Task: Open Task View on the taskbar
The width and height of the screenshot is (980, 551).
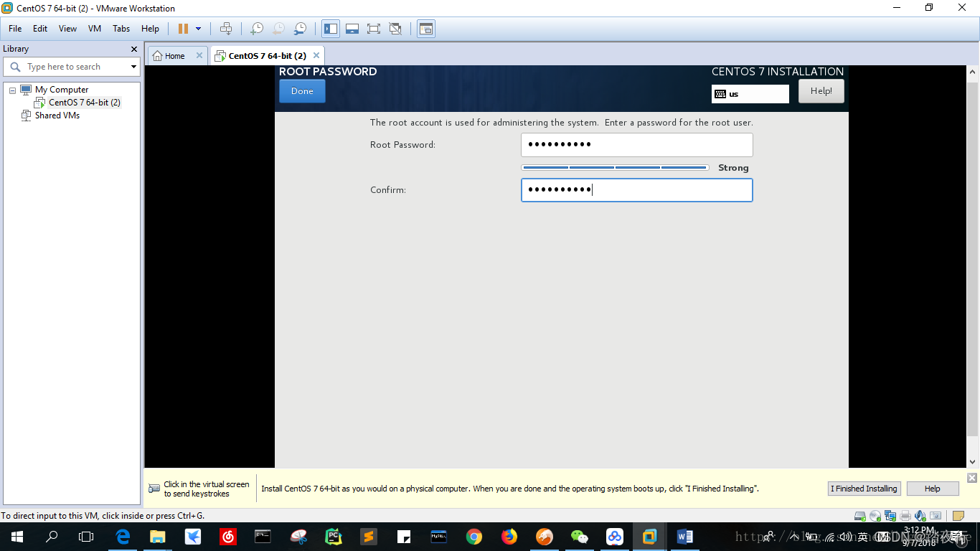Action: click(86, 537)
